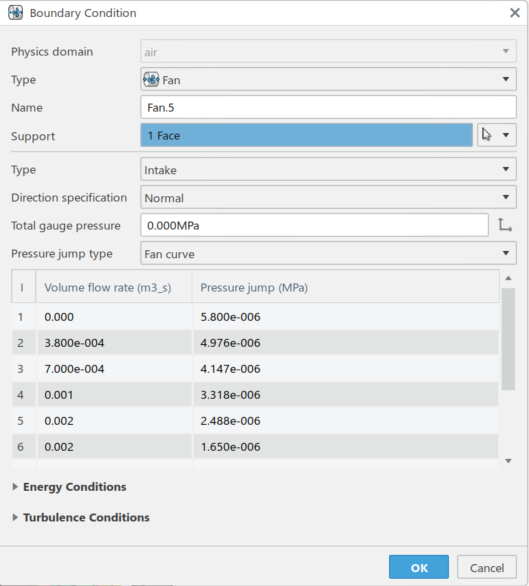Open the Intake type dropdown
This screenshot has height=586, width=529.
pyautogui.click(x=328, y=169)
